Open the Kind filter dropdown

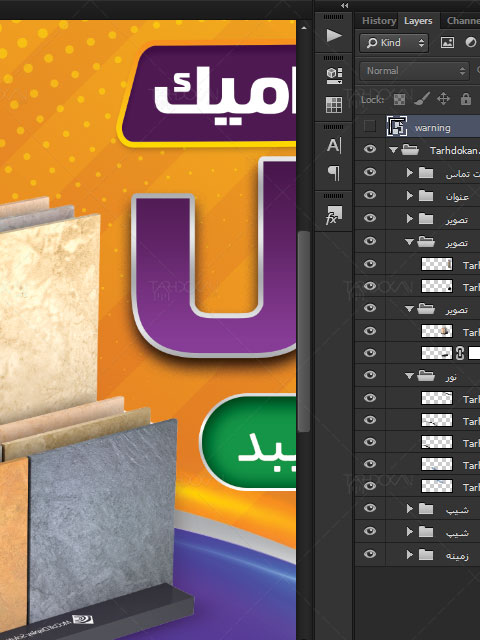point(394,43)
